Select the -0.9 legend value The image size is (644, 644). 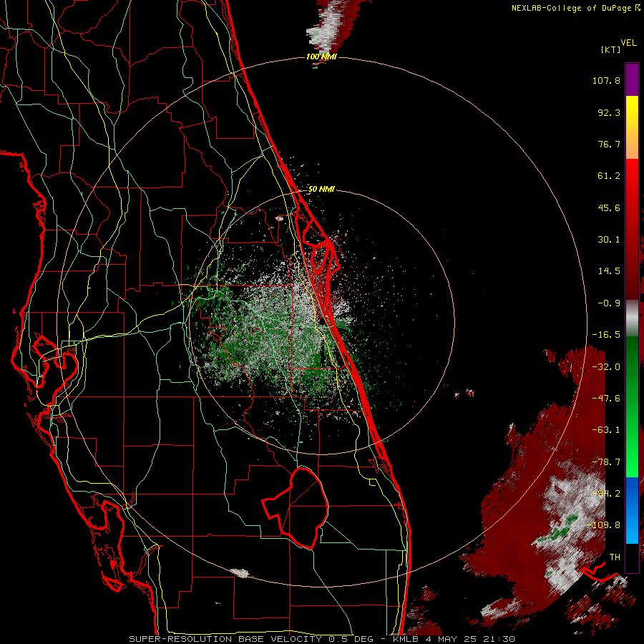609,303
